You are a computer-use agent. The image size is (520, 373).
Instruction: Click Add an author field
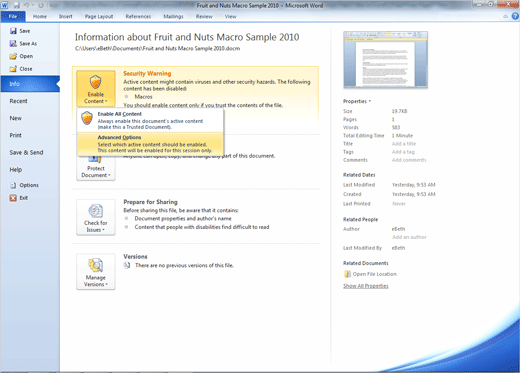409,237
